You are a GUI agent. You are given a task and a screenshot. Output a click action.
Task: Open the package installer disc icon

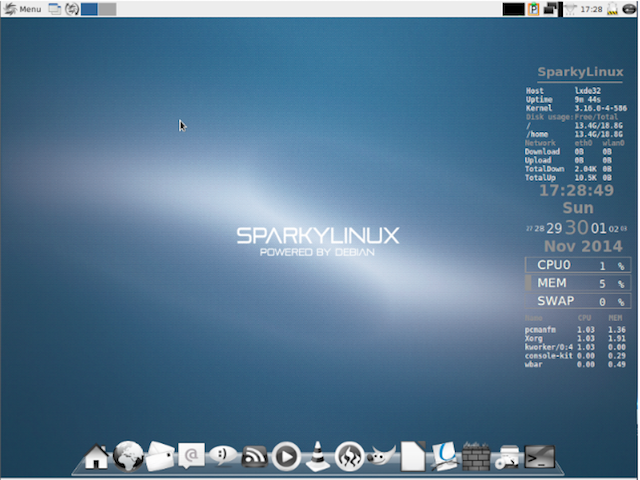(x=507, y=457)
